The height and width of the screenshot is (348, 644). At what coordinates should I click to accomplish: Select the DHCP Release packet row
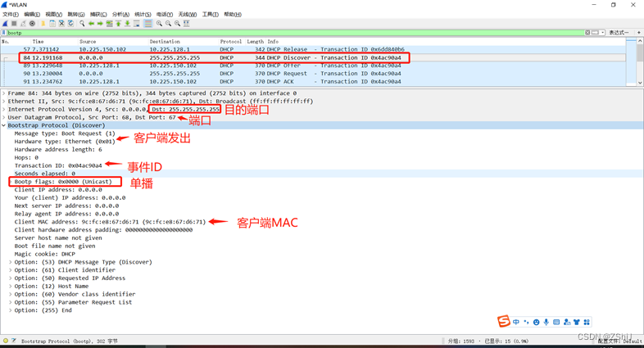(313, 49)
